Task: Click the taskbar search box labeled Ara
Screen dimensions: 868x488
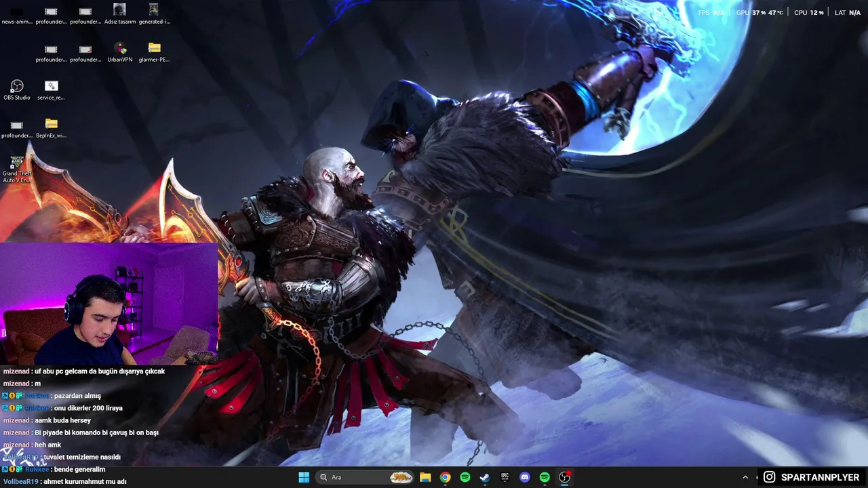Action: pos(365,477)
